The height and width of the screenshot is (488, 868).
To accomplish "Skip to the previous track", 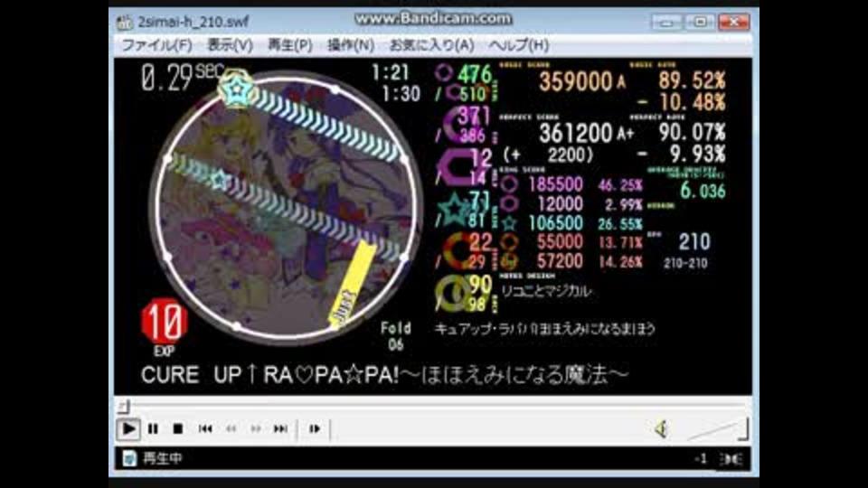I will (x=205, y=428).
